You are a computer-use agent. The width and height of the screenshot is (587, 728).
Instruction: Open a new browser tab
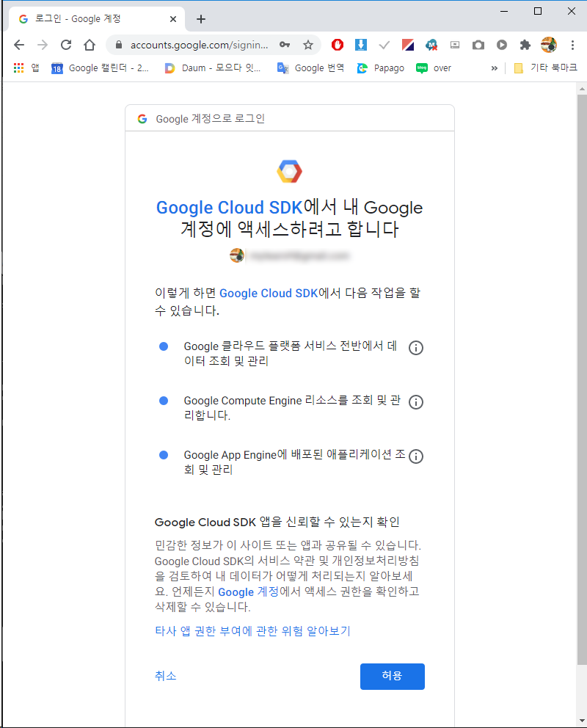point(200,19)
